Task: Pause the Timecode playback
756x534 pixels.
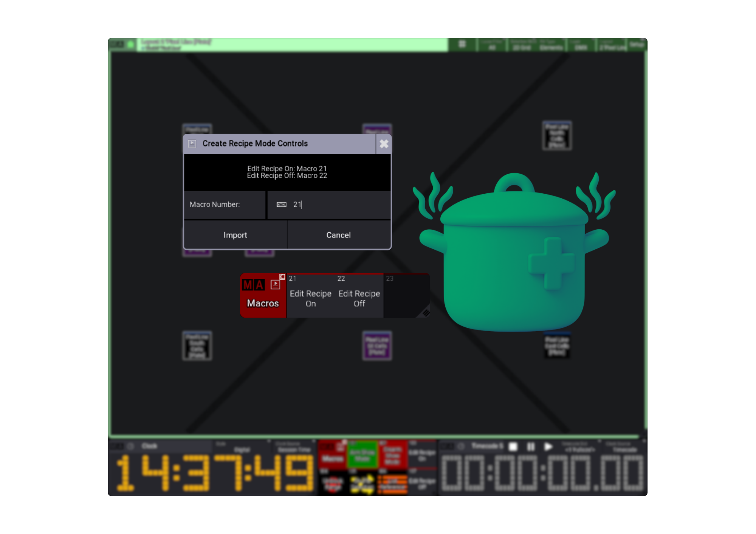Action: coord(531,446)
